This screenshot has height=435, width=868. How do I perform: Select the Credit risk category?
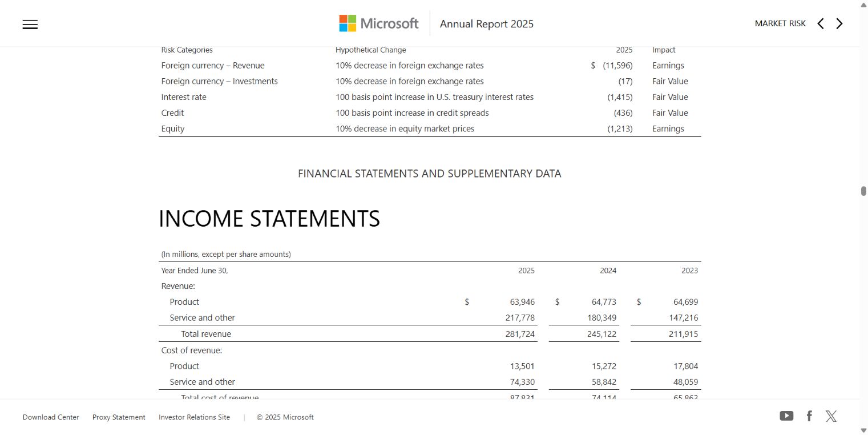(x=172, y=113)
